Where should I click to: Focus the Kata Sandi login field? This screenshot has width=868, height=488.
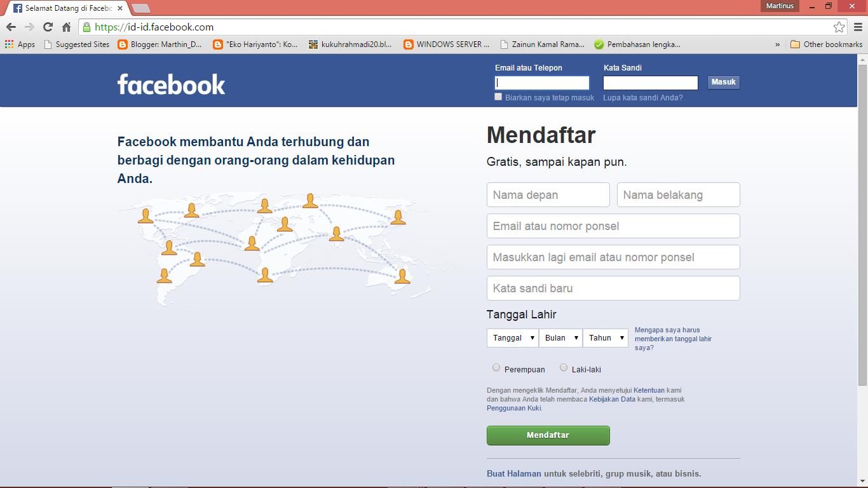pos(651,83)
